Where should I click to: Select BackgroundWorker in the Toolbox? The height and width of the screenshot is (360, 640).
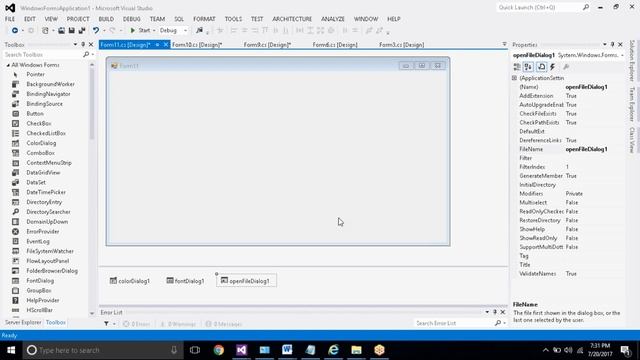point(49,84)
